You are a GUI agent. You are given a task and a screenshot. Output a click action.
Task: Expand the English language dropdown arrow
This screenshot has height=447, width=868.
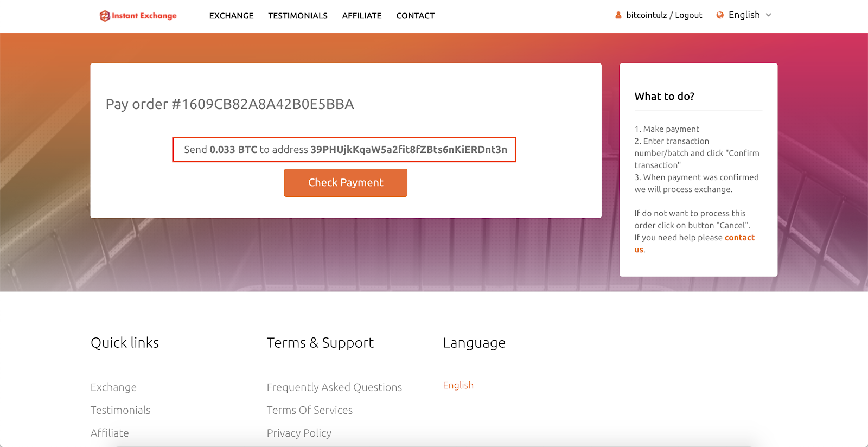click(x=768, y=15)
